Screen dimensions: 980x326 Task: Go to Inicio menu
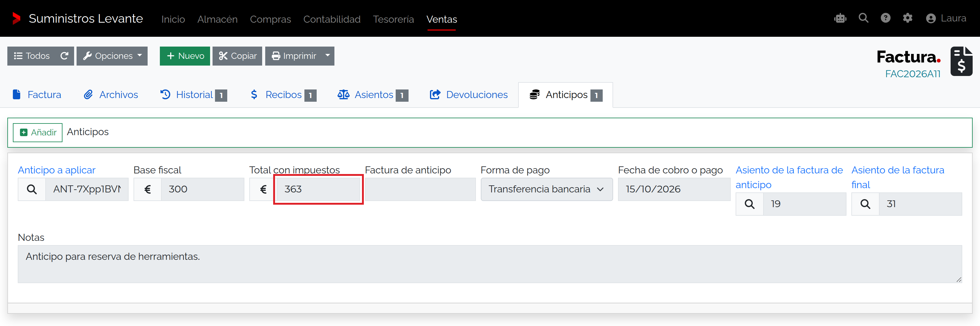click(173, 19)
